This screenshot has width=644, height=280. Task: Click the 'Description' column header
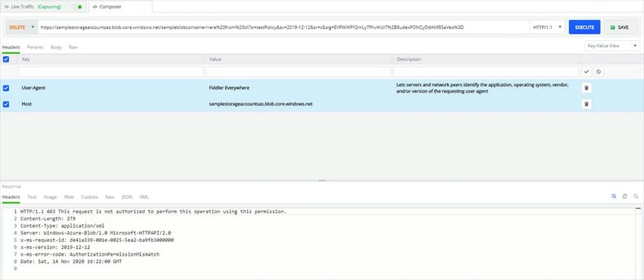tap(408, 59)
